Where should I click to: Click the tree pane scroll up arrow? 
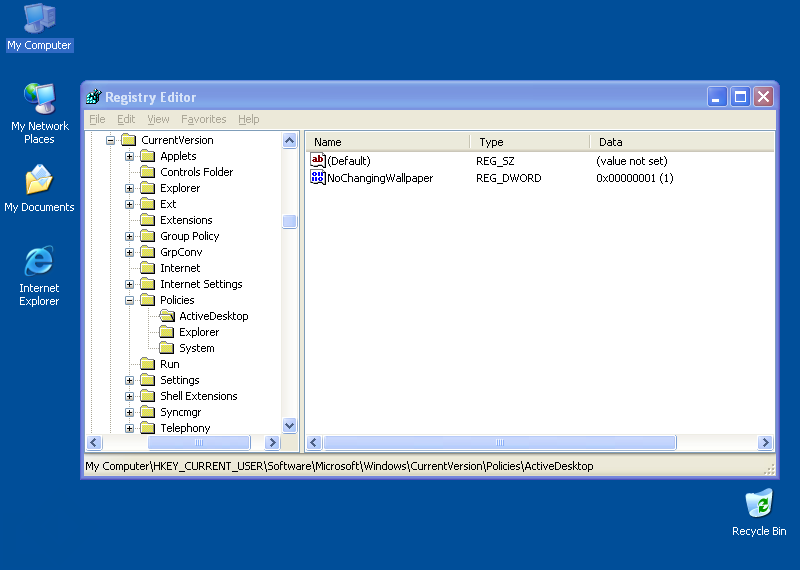point(289,140)
